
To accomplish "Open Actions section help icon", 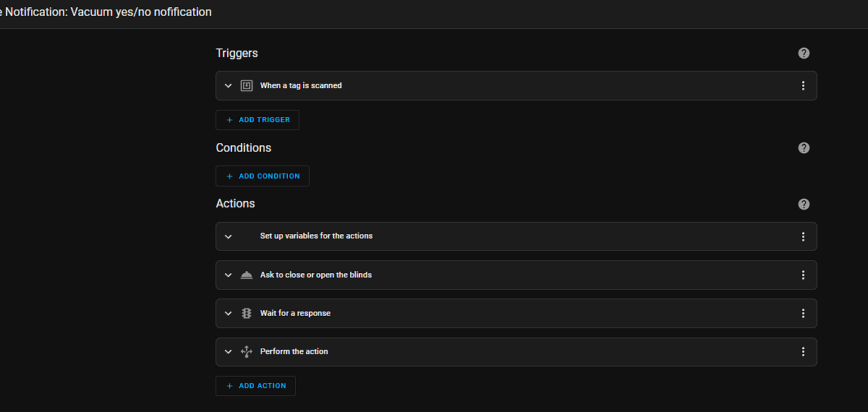I will tap(804, 204).
